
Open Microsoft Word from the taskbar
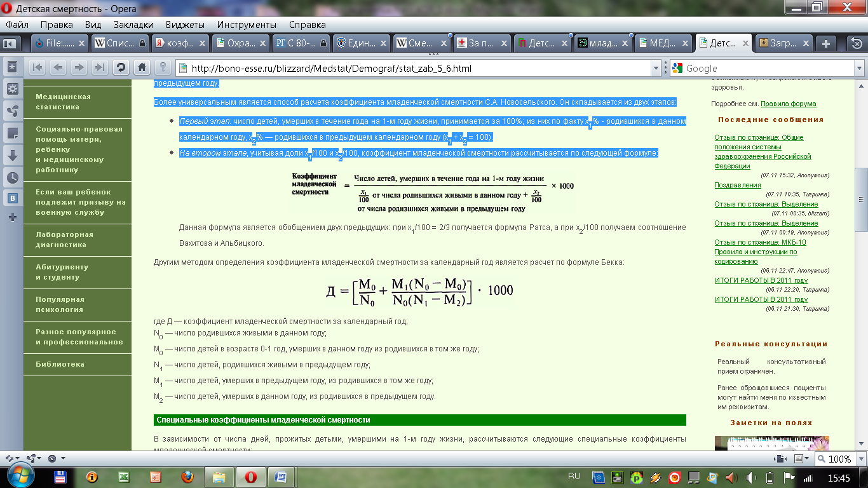(x=280, y=476)
